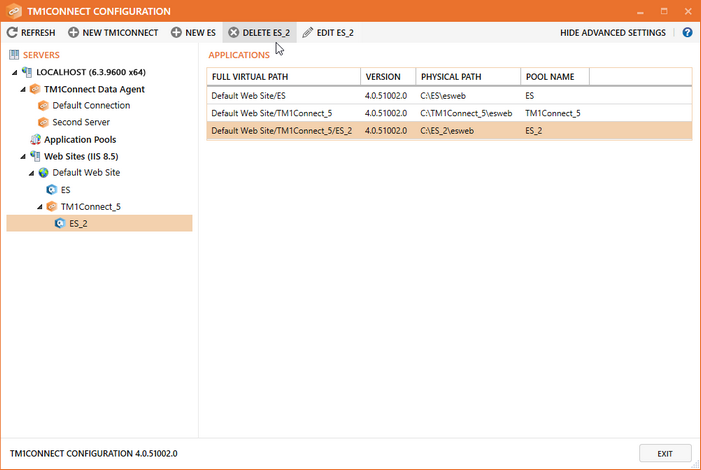Image resolution: width=701 pixels, height=470 pixels.
Task: Select Default Connection tree item
Action: point(91,106)
